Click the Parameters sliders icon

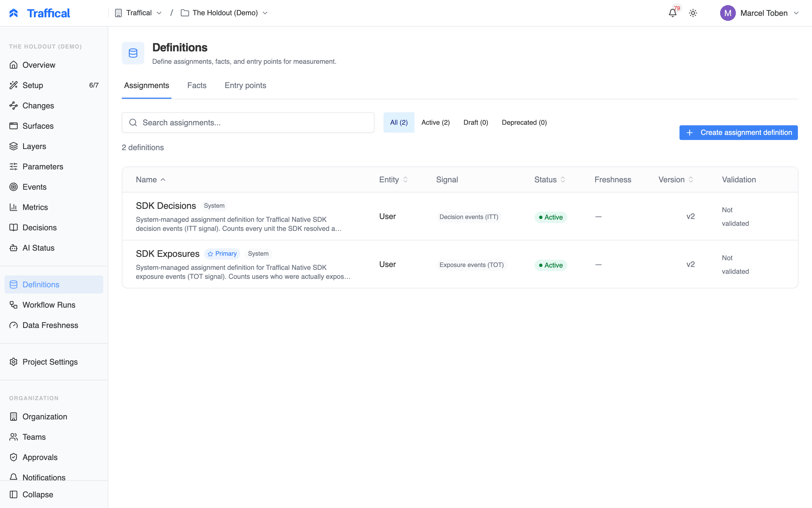coord(14,167)
